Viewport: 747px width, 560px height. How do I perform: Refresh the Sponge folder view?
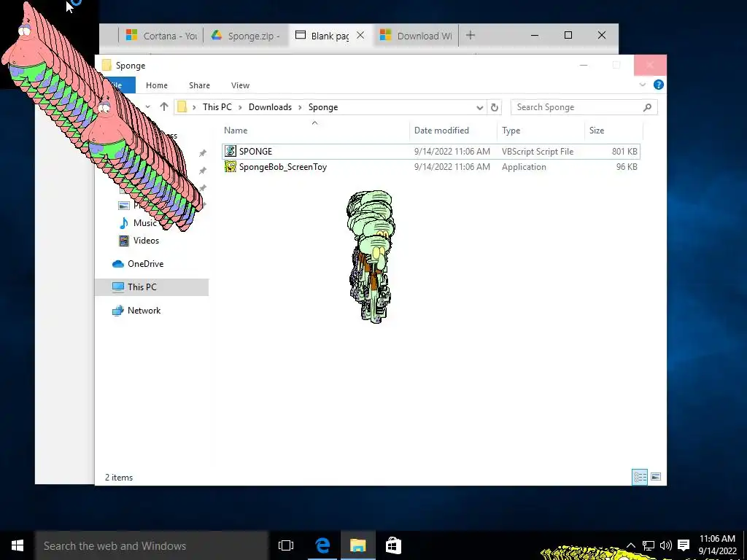tap(495, 107)
